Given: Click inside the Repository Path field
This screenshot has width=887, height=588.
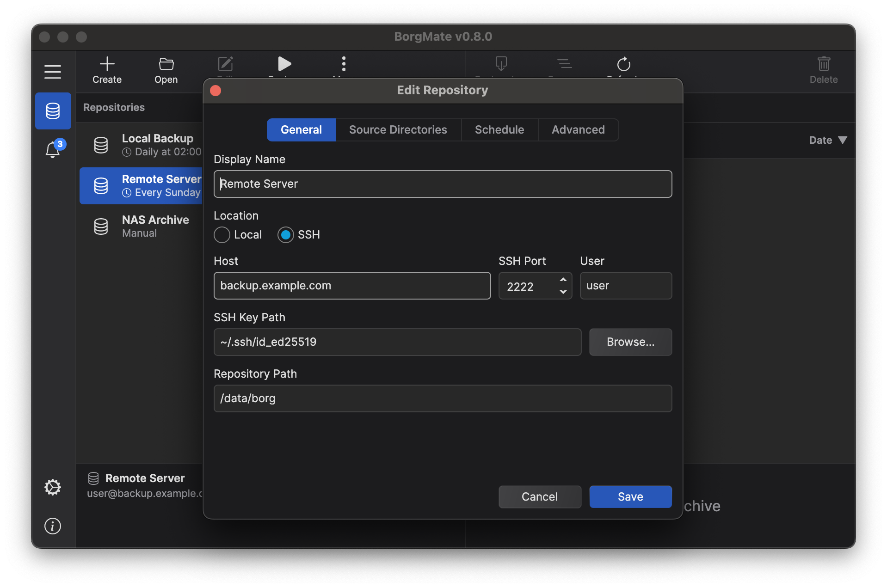Looking at the screenshot, I should click(442, 398).
